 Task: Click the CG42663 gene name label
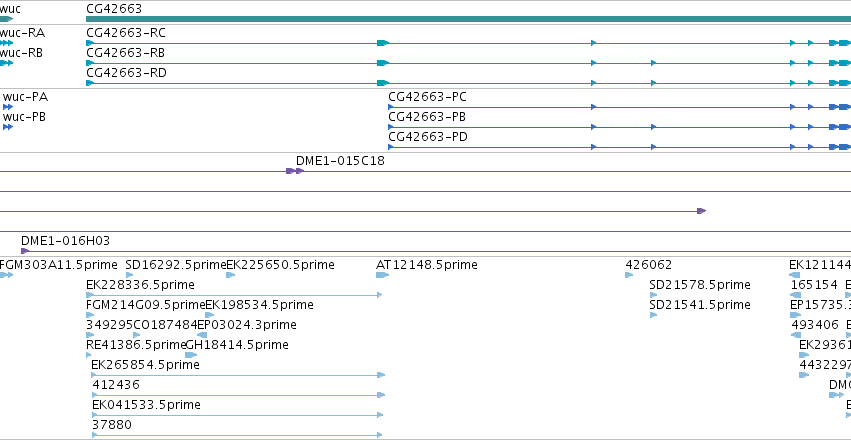(114, 9)
